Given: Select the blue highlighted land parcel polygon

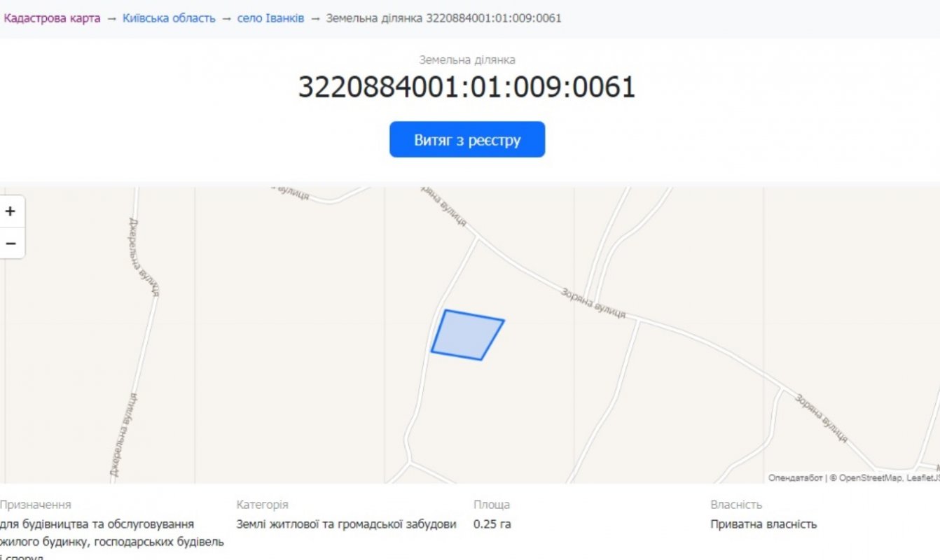Looking at the screenshot, I should (466, 335).
